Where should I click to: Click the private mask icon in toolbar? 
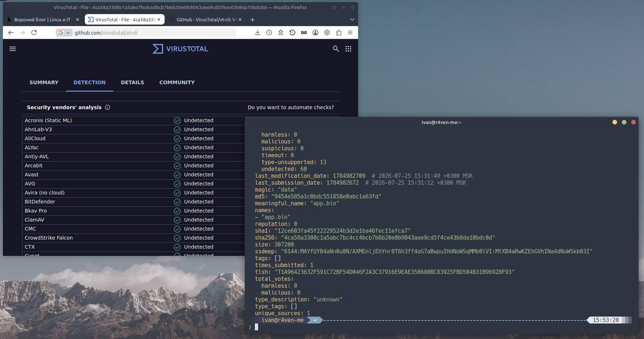pos(304,33)
